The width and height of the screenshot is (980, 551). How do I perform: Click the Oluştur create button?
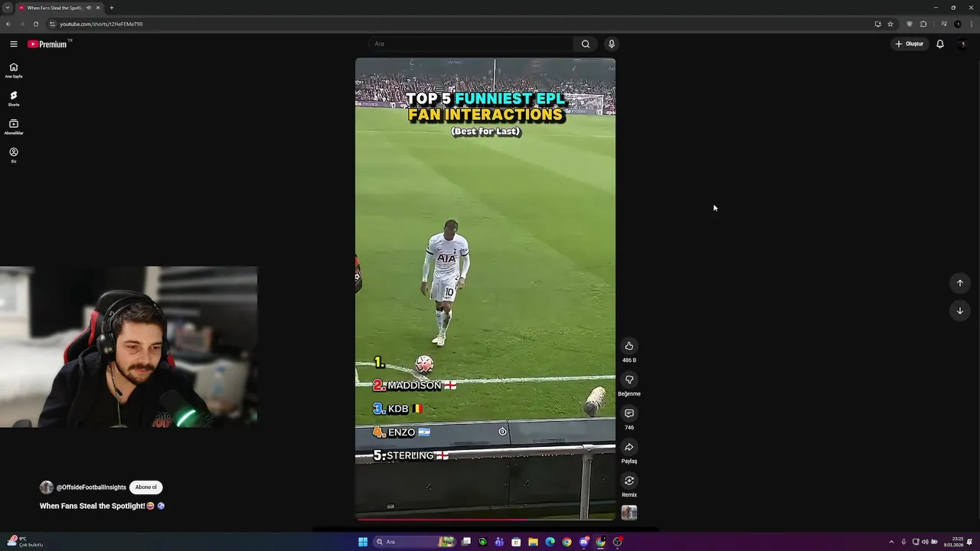click(910, 44)
